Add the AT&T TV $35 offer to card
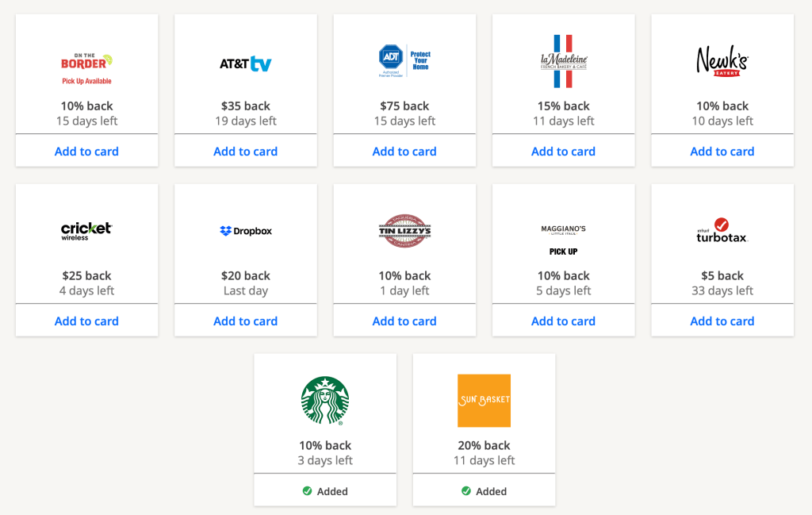The width and height of the screenshot is (812, 515). (x=246, y=152)
